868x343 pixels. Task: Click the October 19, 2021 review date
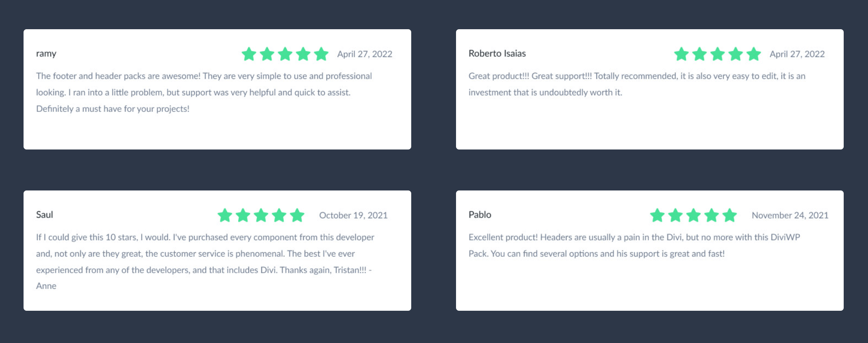(x=354, y=216)
